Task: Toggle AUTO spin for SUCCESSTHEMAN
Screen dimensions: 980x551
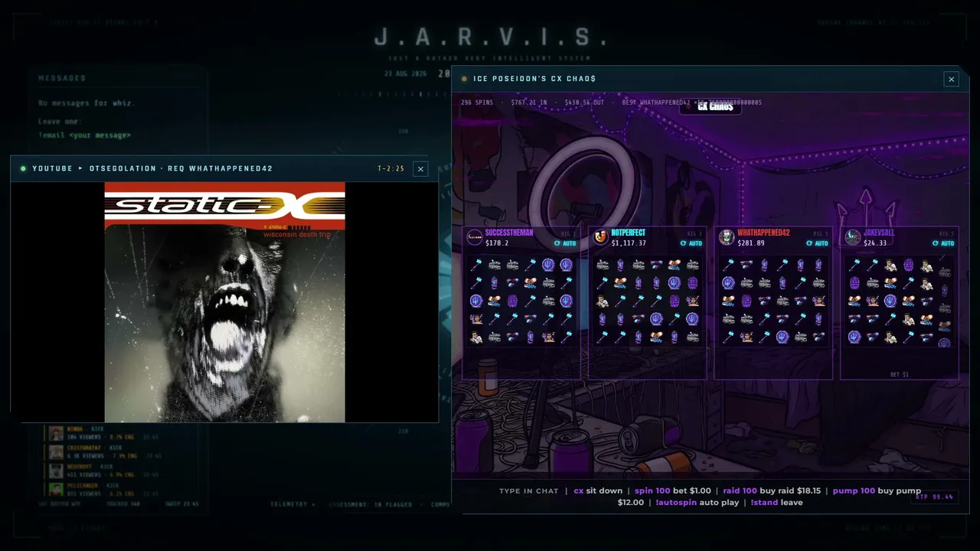Action: click(x=564, y=243)
